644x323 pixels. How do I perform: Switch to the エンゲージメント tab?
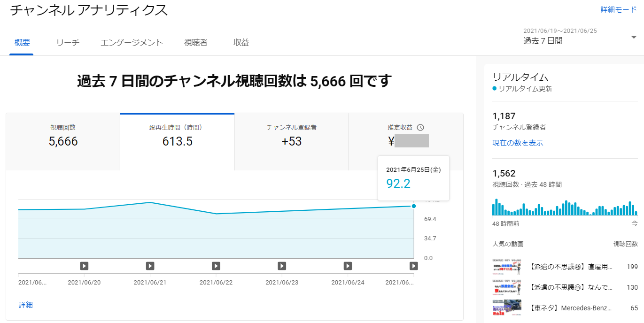(132, 43)
